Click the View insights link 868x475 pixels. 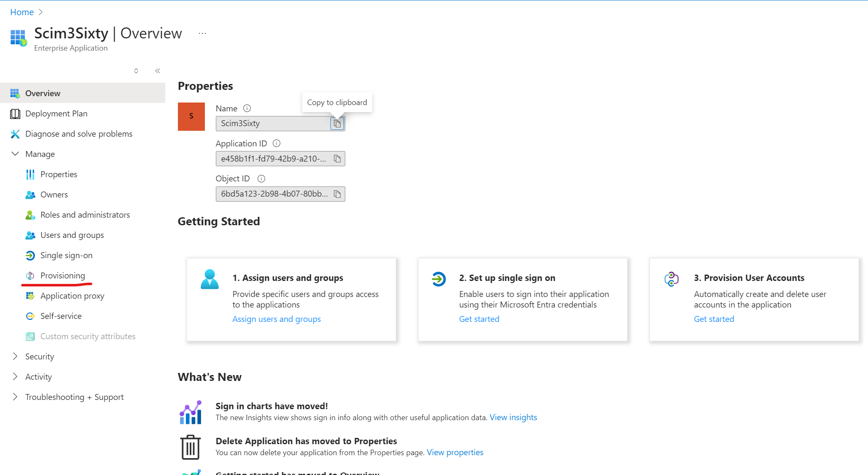[x=513, y=417]
